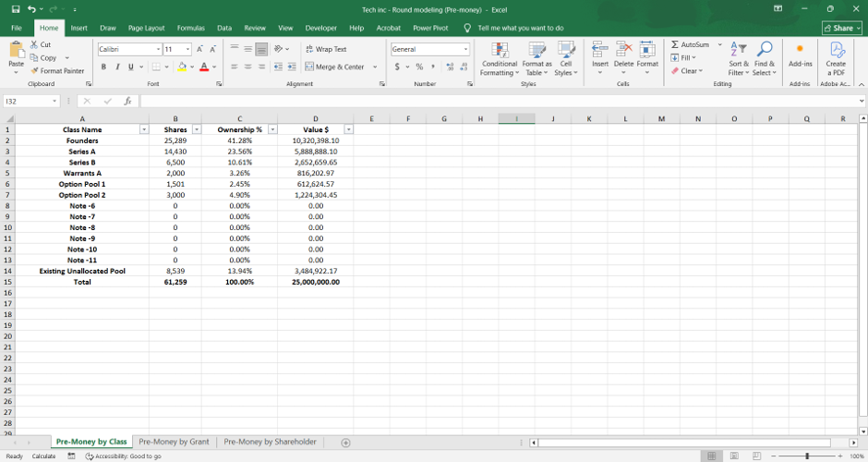Click the zoom slider handle
This screenshot has width=868, height=462.
pos(807,456)
